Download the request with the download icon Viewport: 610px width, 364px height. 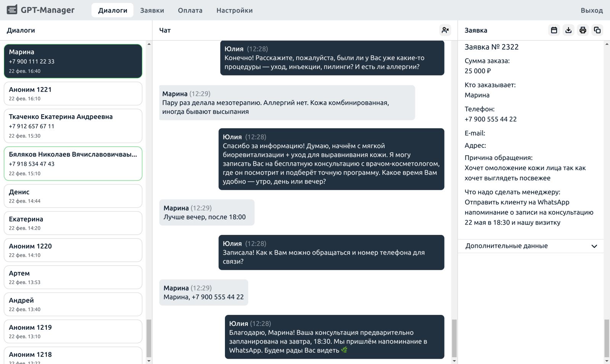(568, 30)
